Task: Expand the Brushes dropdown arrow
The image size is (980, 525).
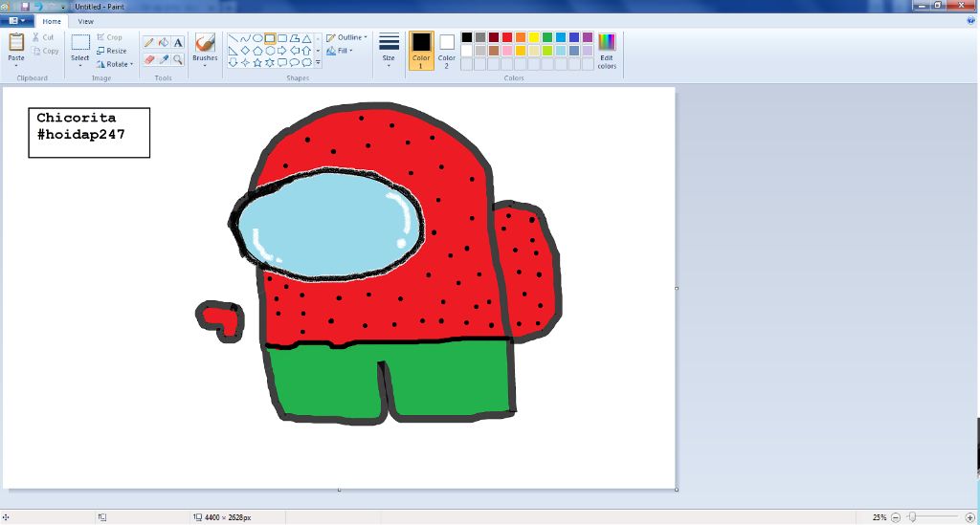Action: coord(205,66)
